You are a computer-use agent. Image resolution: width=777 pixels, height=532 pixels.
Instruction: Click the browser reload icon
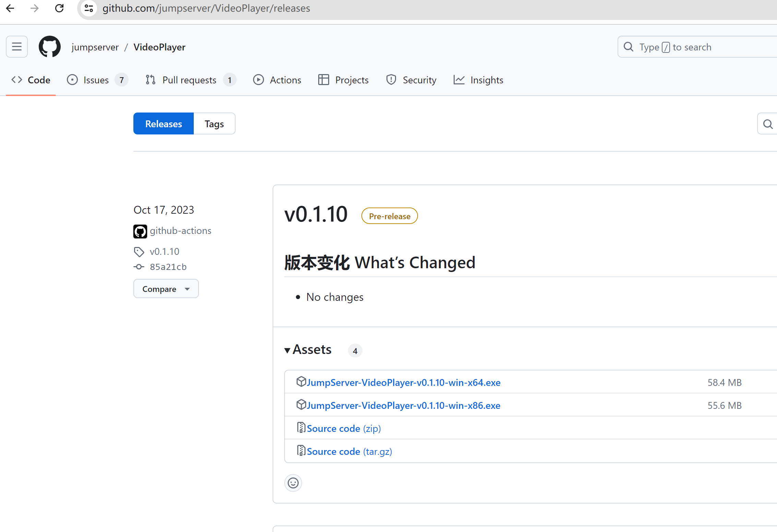pos(59,8)
